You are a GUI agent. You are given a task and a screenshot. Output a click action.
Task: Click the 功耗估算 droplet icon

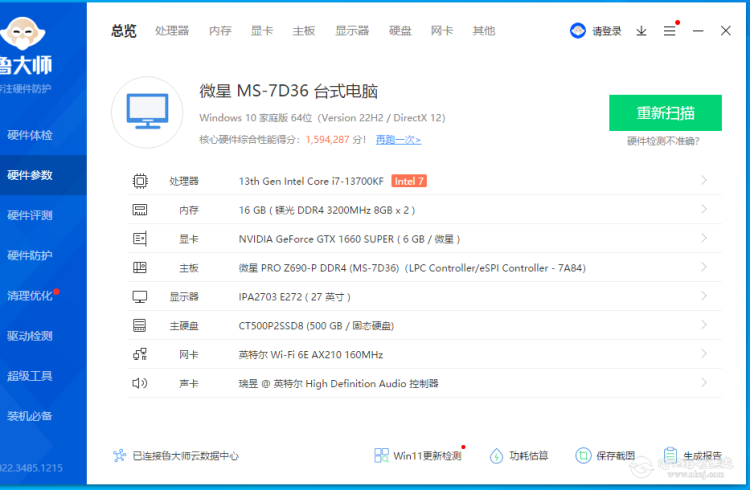[496, 456]
